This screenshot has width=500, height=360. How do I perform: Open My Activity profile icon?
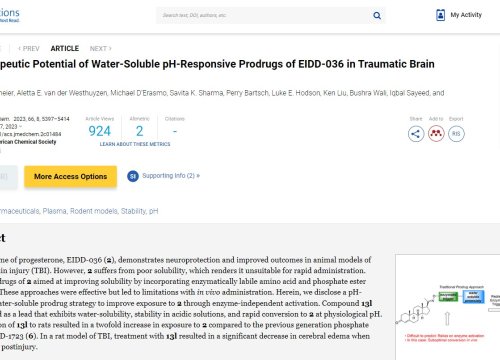440,15
